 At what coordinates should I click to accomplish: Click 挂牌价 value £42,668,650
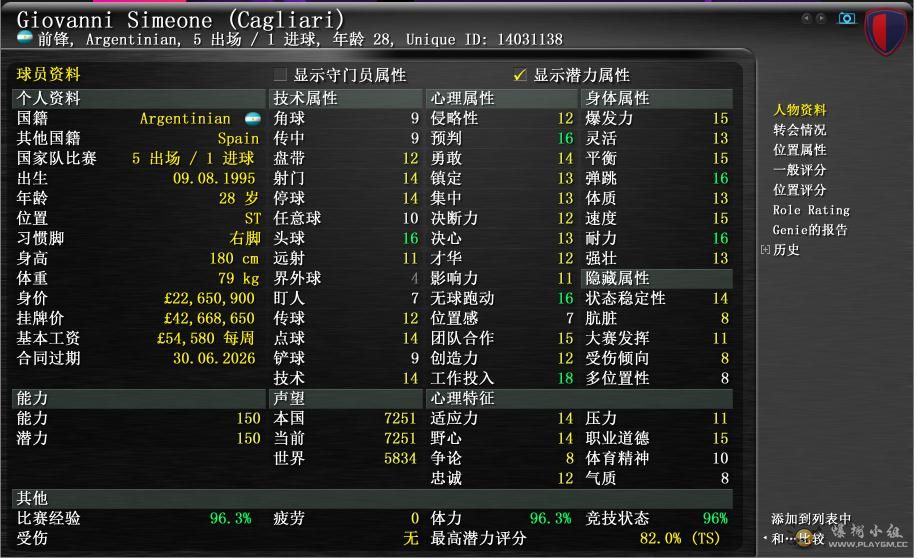click(209, 318)
